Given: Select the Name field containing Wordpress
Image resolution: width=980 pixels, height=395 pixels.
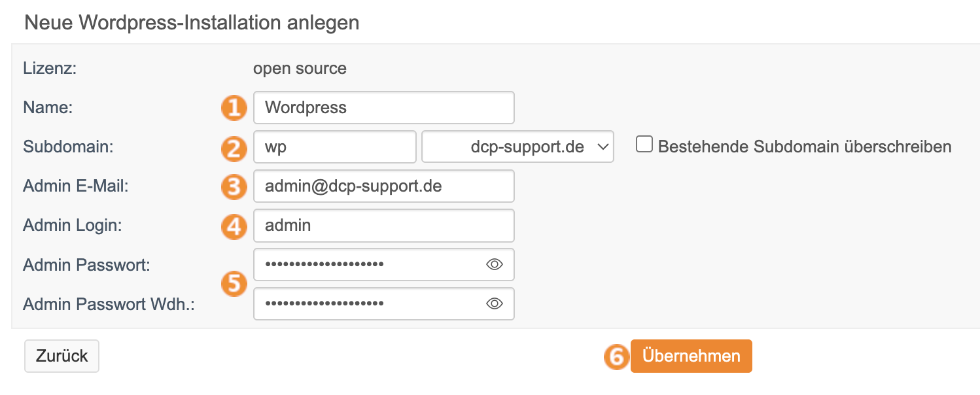Looking at the screenshot, I should (x=383, y=107).
